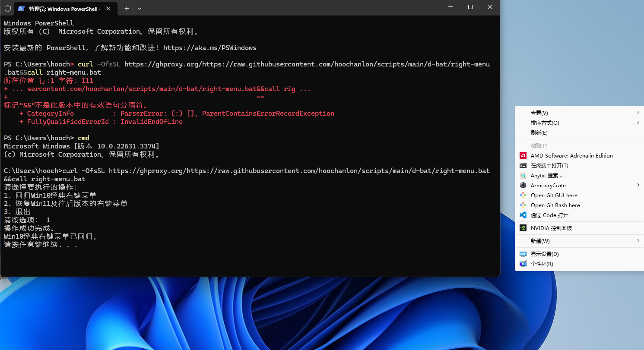This screenshot has height=350, width=644.
Task: Open the terminal tab dropdown chevron
Action: (140, 8)
